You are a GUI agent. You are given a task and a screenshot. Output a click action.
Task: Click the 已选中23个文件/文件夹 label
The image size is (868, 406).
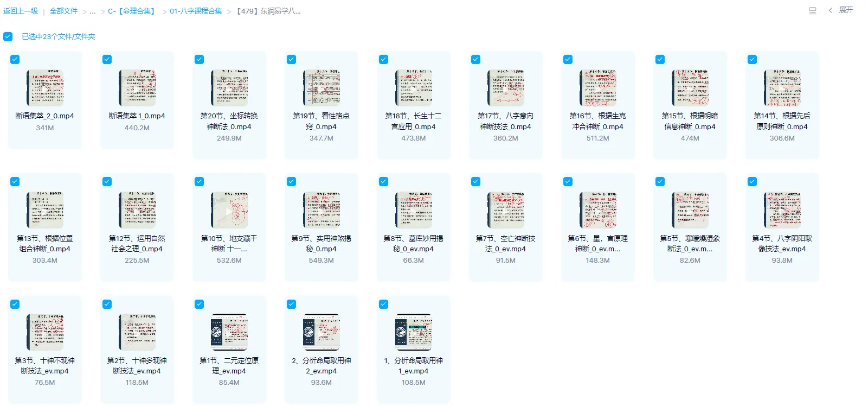click(59, 36)
